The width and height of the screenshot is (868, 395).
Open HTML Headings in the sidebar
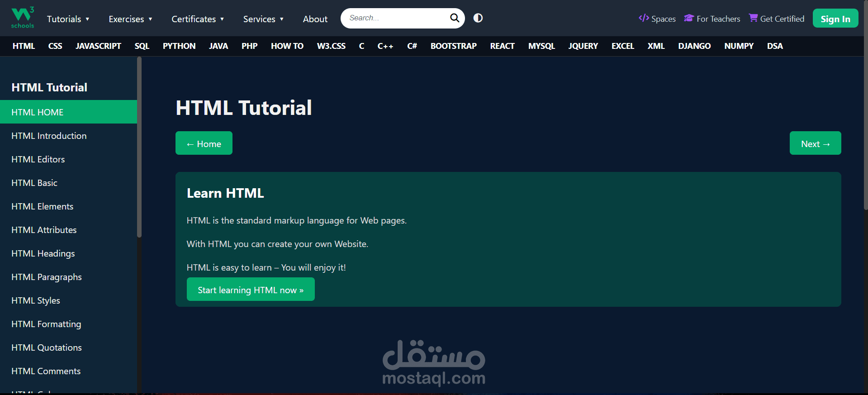pyautogui.click(x=68, y=253)
